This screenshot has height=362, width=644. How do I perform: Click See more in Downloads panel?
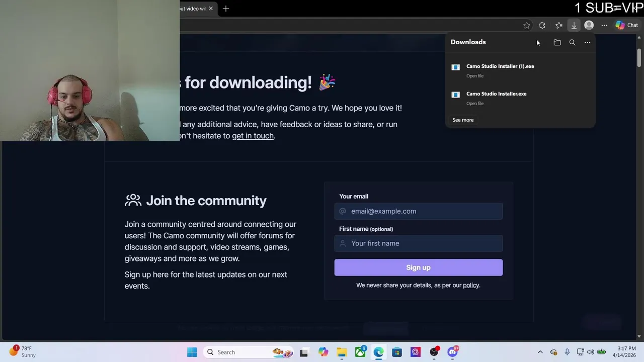click(x=463, y=120)
